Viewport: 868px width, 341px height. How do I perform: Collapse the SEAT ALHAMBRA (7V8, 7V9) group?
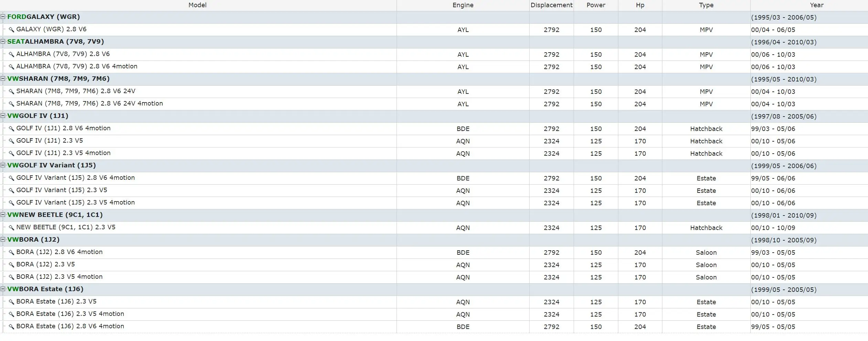[x=3, y=41]
